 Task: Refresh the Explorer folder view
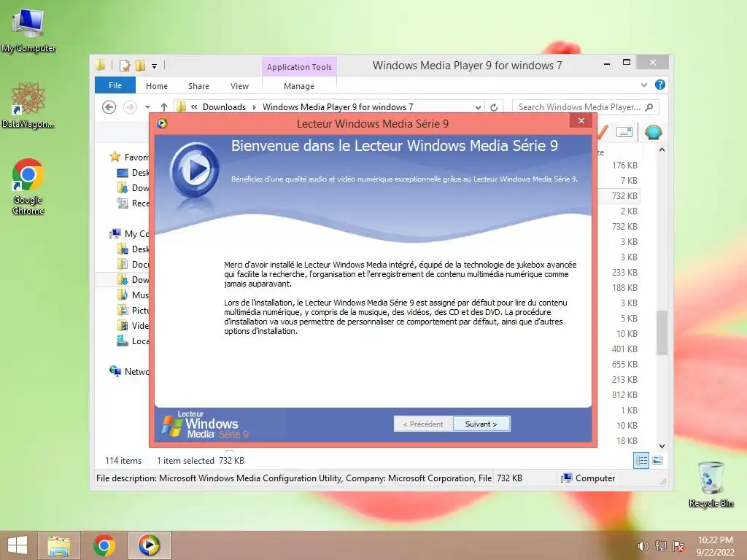point(494,108)
